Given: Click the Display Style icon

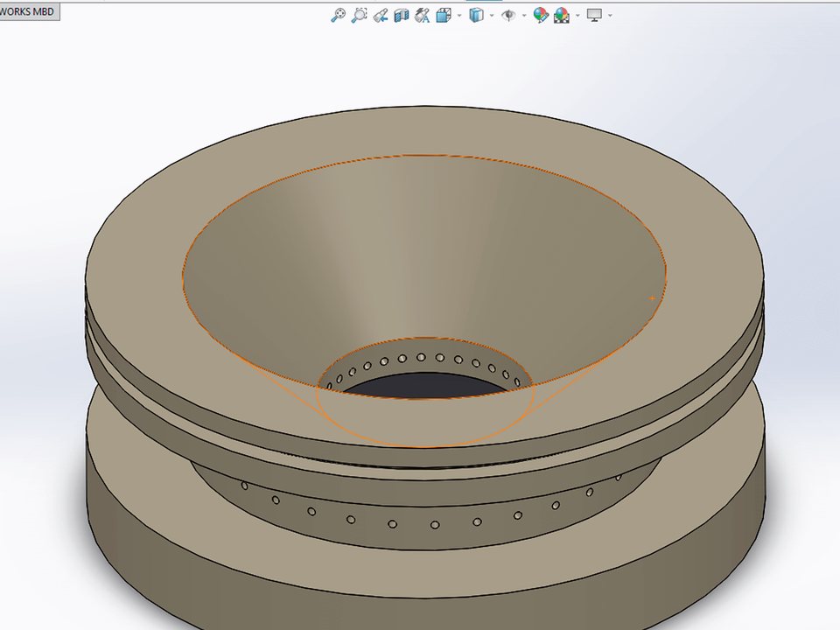Looking at the screenshot, I should point(476,15).
